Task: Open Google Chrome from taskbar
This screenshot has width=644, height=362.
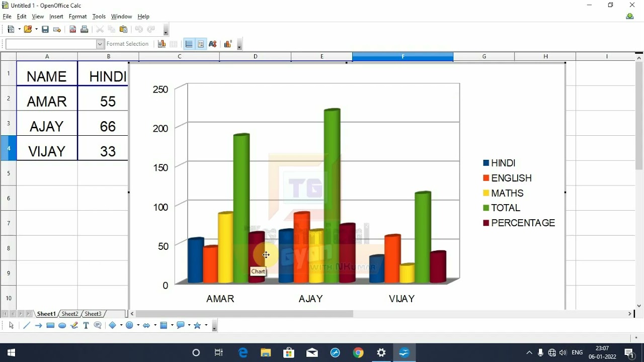Action: coord(358,353)
